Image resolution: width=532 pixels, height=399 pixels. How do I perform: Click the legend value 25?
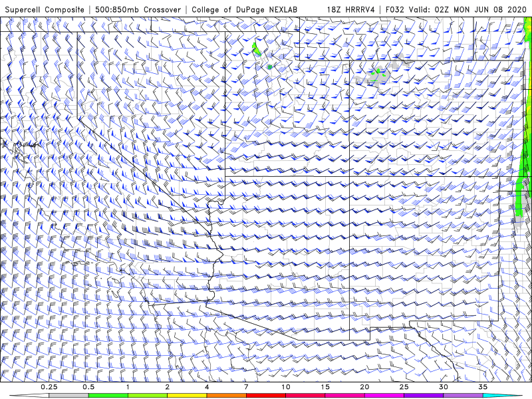[404, 387]
